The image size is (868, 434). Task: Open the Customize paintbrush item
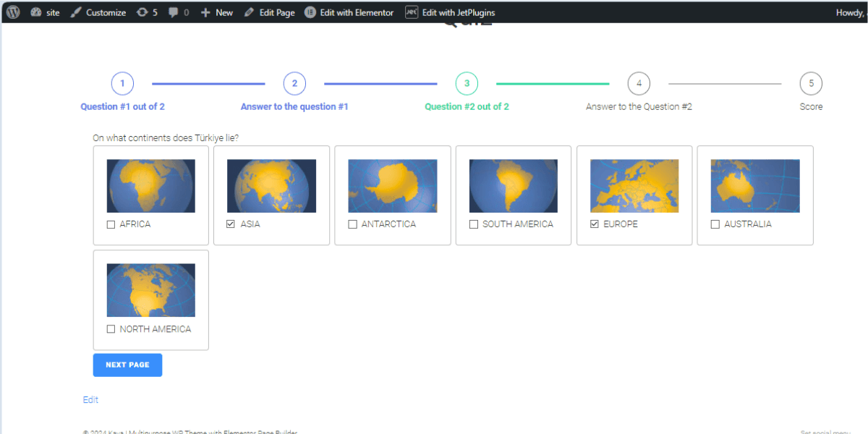[98, 12]
